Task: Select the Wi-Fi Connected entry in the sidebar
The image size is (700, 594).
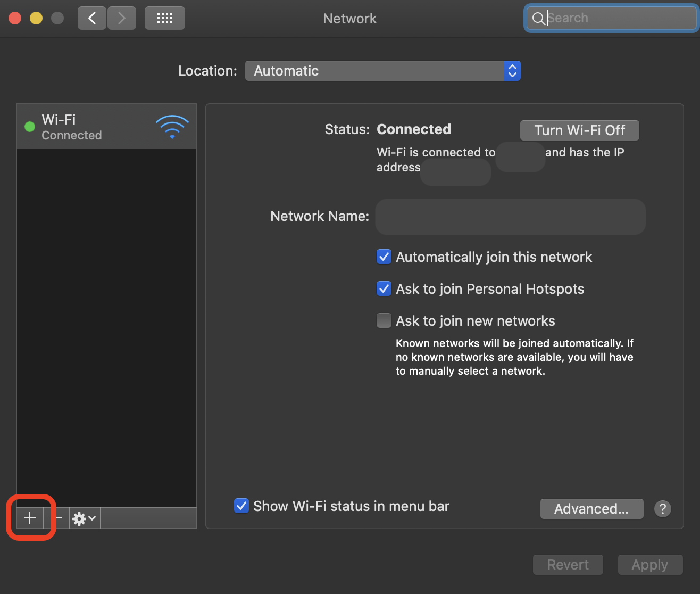Action: click(x=85, y=126)
